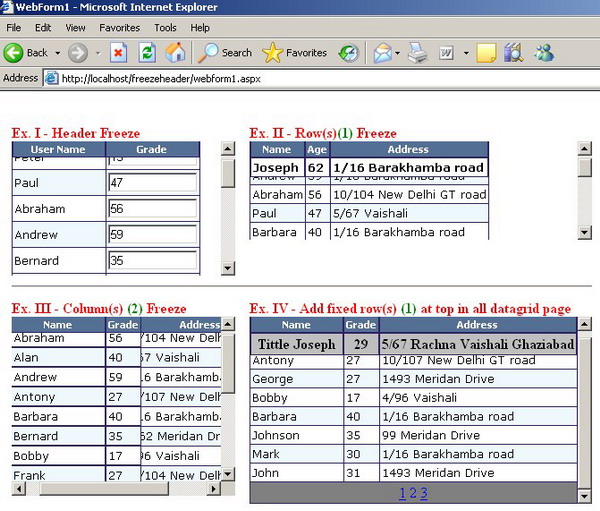Click scroll-down arrow of Row Freeze grid
The height and width of the screenshot is (511, 600).
coord(584,232)
